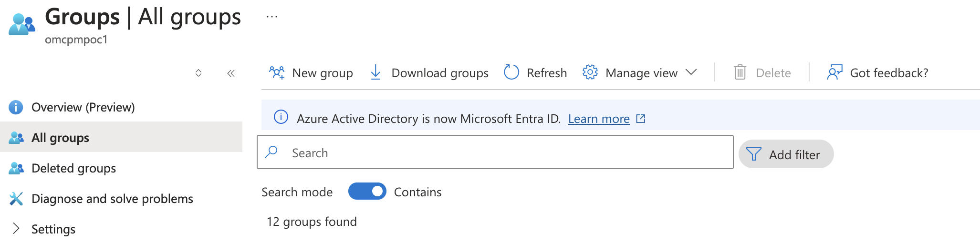Click the Download groups arrow icon

(x=375, y=72)
